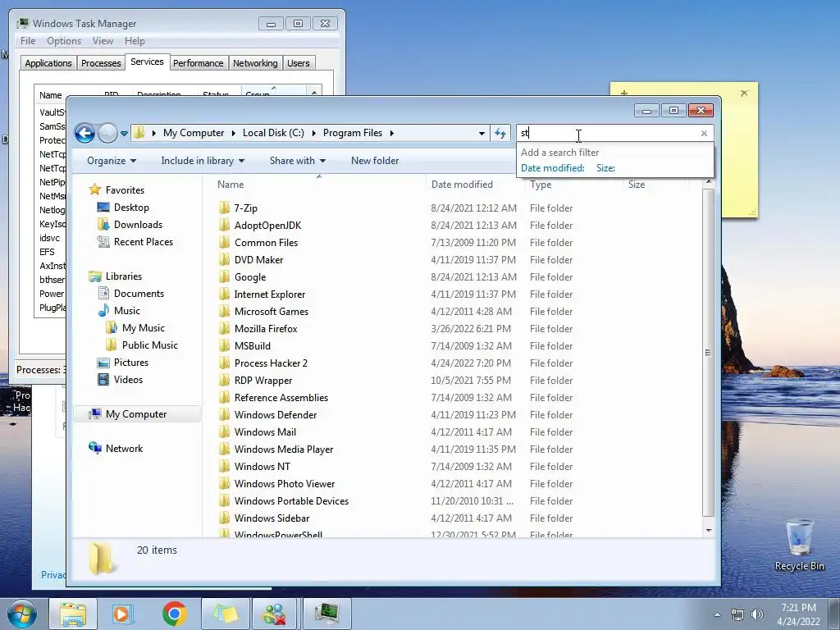Click the Pictures library icon
This screenshot has height=630, width=840.
pyautogui.click(x=103, y=363)
